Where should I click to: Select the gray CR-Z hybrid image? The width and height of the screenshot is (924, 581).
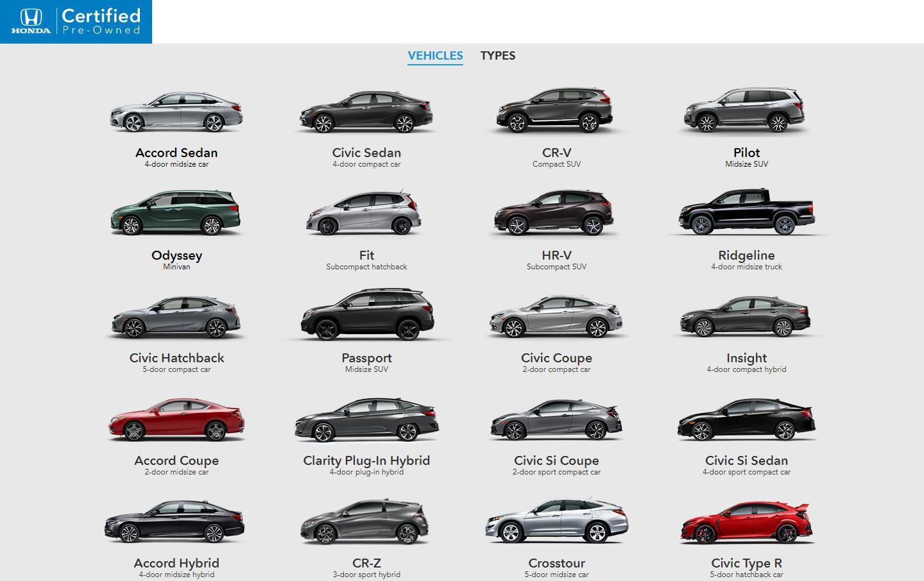[365, 522]
